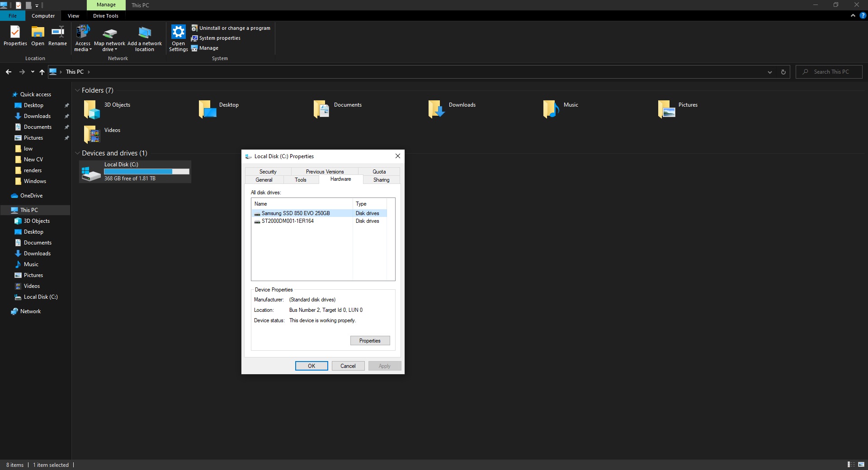The width and height of the screenshot is (868, 470).
Task: Open the General tab in Properties dialog
Action: (264, 180)
